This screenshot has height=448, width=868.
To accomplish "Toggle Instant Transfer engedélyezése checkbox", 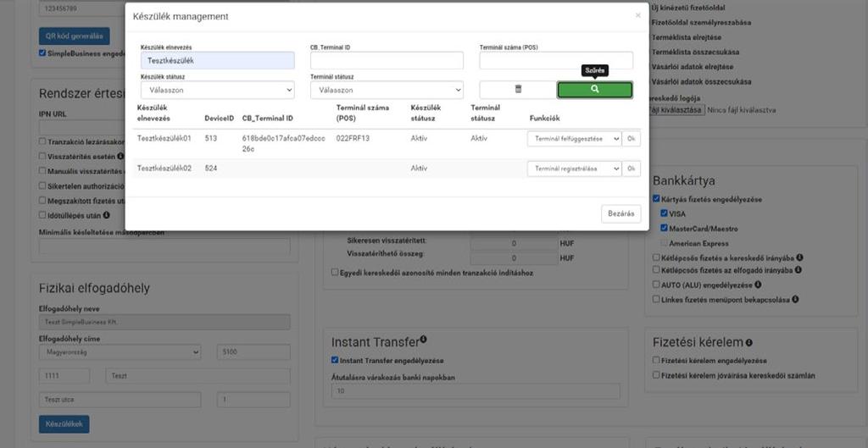I will click(335, 360).
